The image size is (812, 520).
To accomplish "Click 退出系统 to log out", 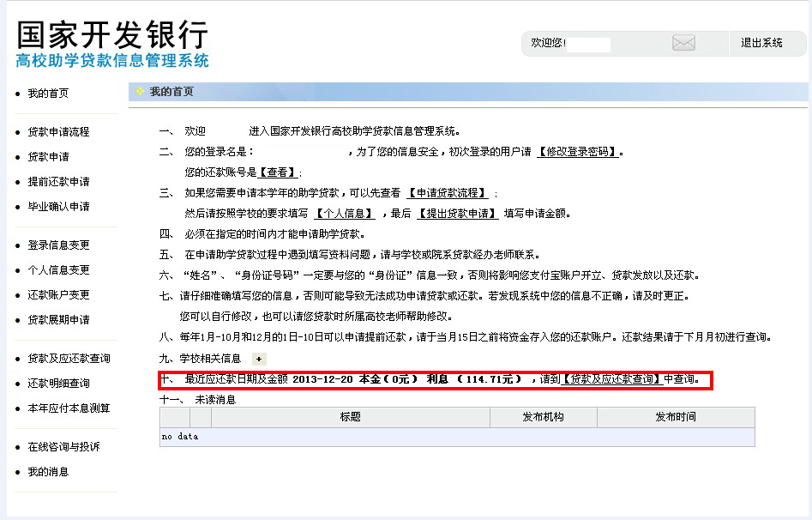I will [x=761, y=43].
